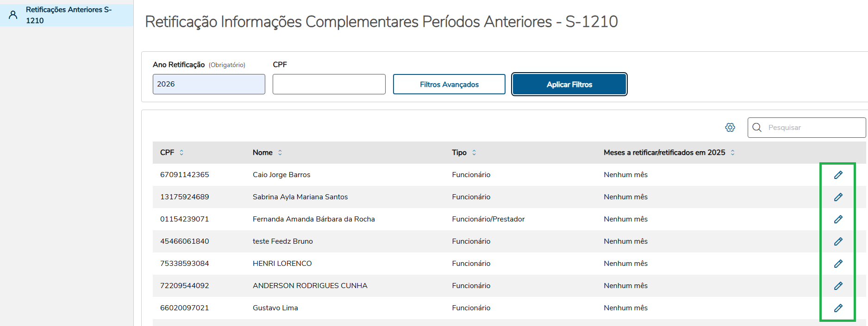Open edit for Fernanda Amanda Bárbara da Rocha

tap(838, 219)
